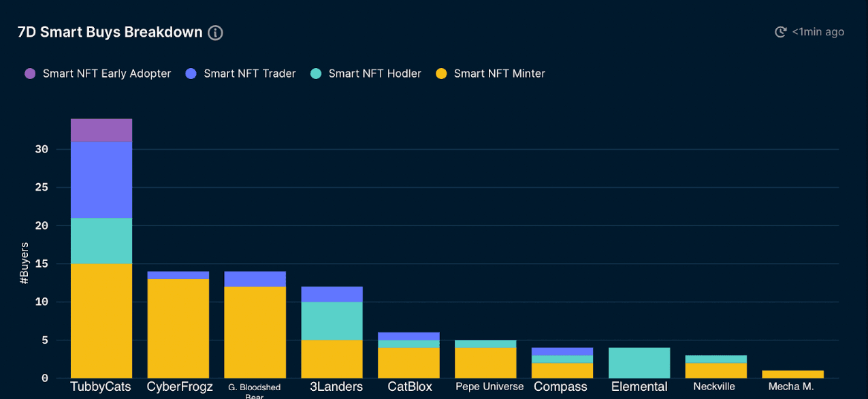Screen dimensions: 868x399
Task: Select the CyberFrogz column label
Action: click(x=179, y=386)
